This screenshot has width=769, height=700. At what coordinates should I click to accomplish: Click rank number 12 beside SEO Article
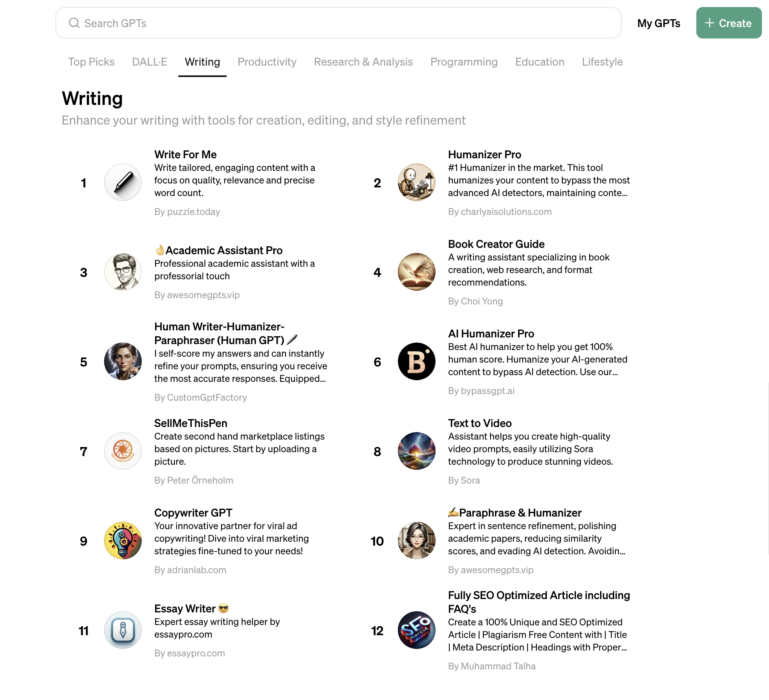coord(377,631)
